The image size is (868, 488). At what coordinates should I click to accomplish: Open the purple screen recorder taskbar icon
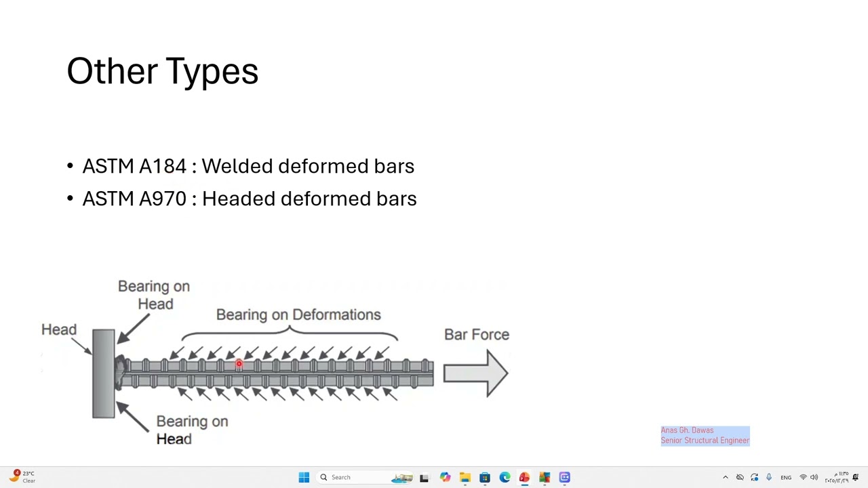coord(565,477)
